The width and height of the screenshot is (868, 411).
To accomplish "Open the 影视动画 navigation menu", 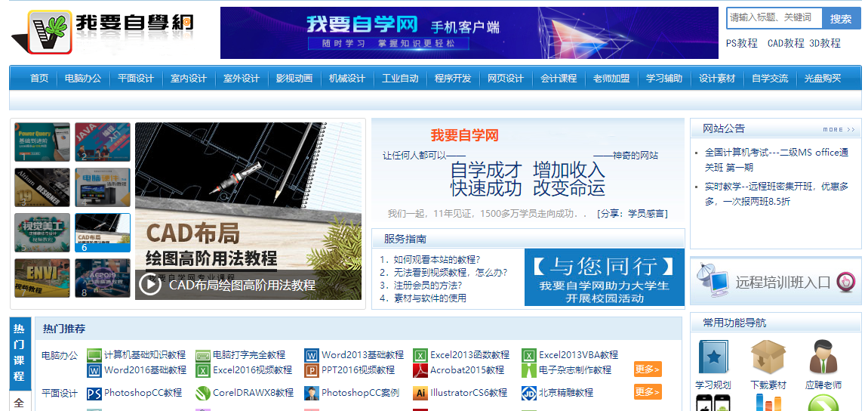I will tap(294, 78).
